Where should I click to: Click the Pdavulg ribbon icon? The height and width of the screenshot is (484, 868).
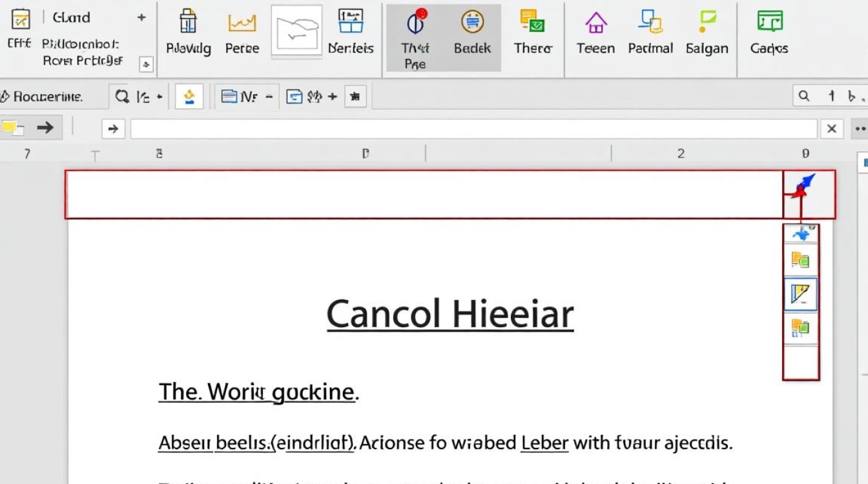(x=188, y=22)
